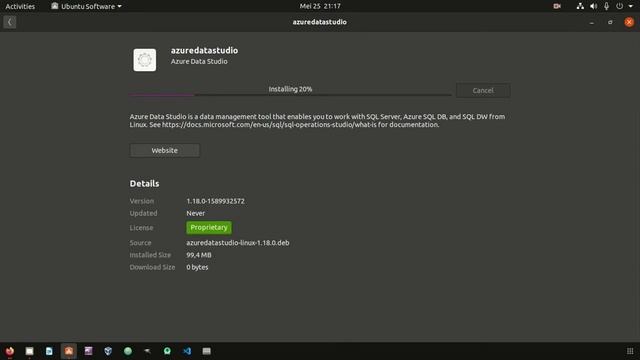Expand the system menu arrow
The height and width of the screenshot is (360, 640).
point(631,6)
